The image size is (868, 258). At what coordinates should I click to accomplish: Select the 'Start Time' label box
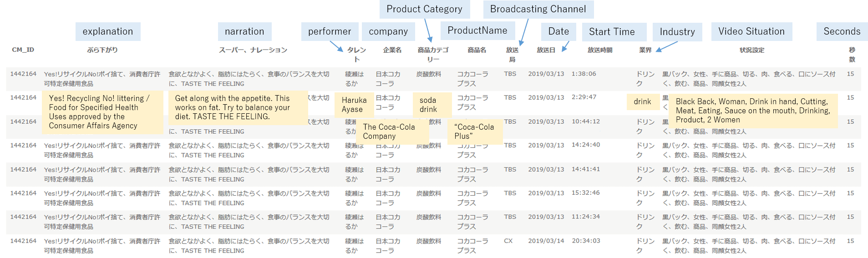(x=612, y=32)
